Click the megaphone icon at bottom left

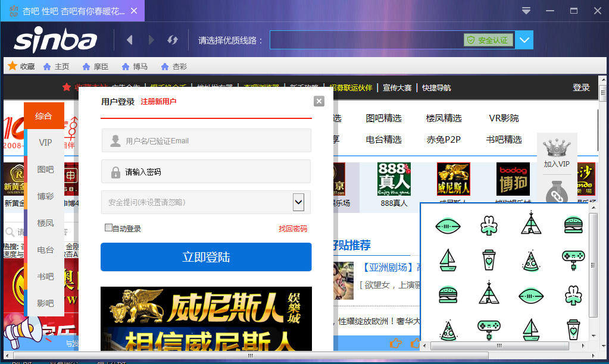click(23, 332)
